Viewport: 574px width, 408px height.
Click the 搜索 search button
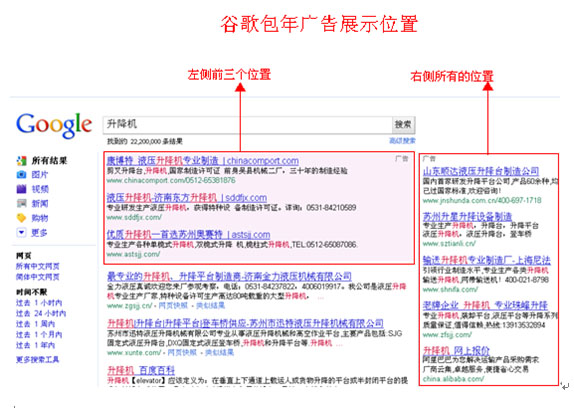[x=403, y=124]
